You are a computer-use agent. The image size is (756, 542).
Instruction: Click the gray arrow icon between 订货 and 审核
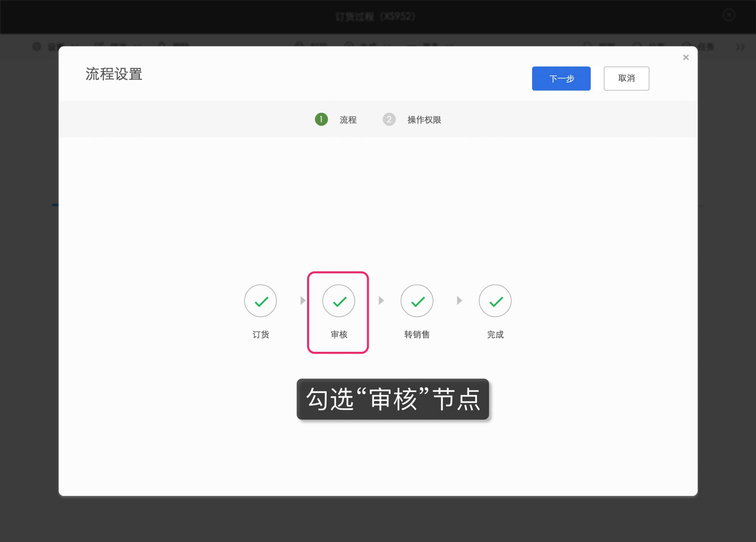click(303, 300)
